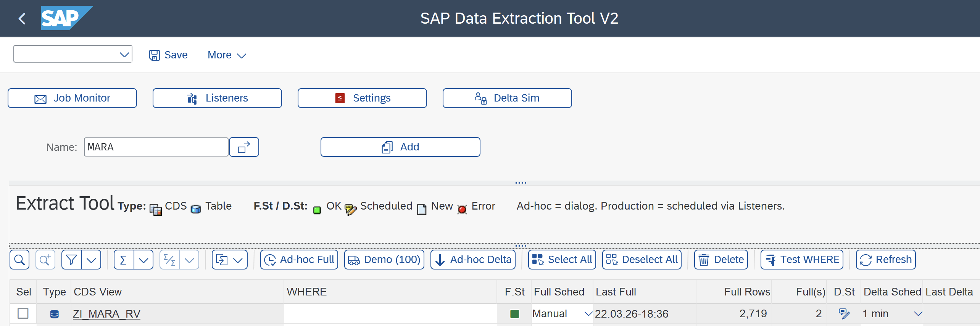980x326 pixels.
Task: Click the table type icon of ZI_MARA_RV row
Action: click(x=55, y=314)
